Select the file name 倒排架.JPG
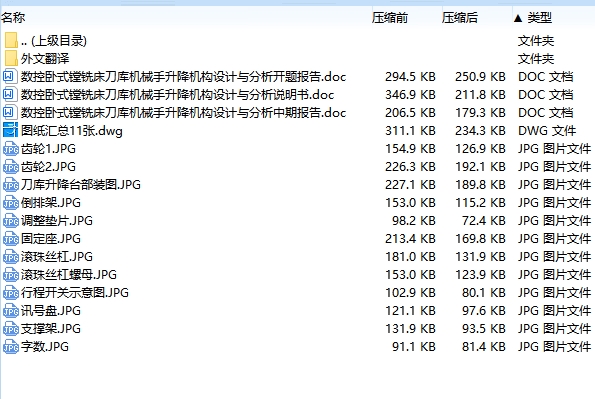This screenshot has height=399, width=595. (51, 203)
